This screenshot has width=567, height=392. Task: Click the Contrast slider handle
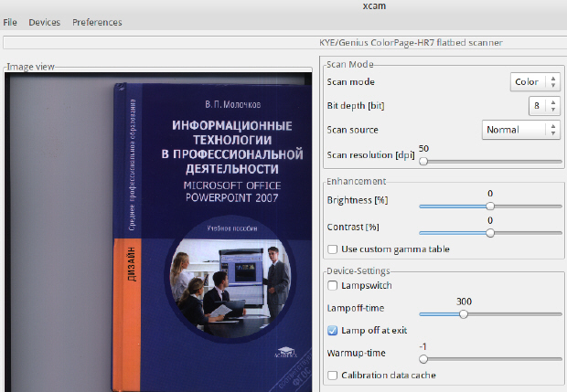[x=490, y=233]
